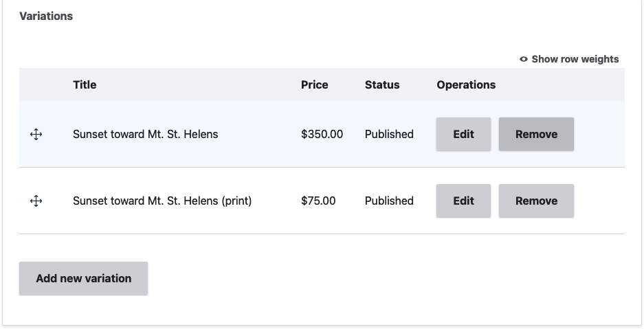
Task: Click Published status of the $350.00 variation
Action: coord(389,134)
